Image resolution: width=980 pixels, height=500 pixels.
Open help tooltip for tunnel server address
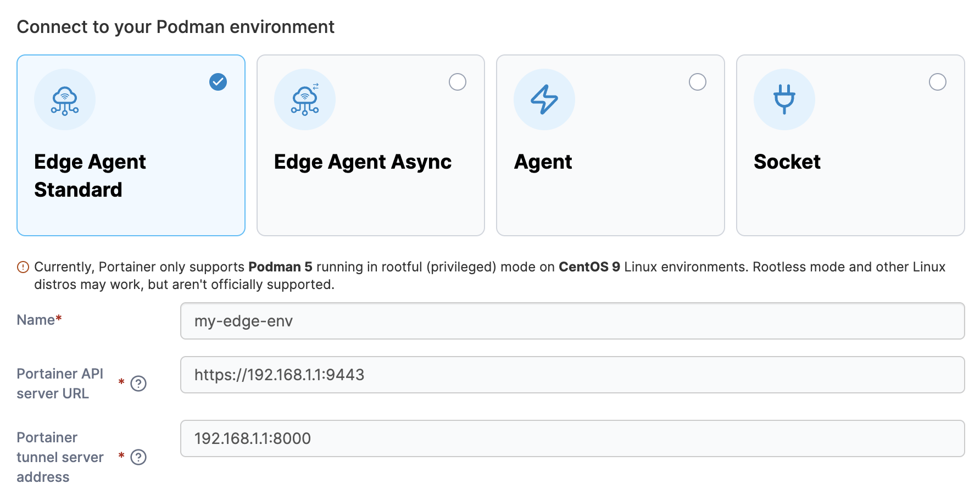(x=138, y=457)
